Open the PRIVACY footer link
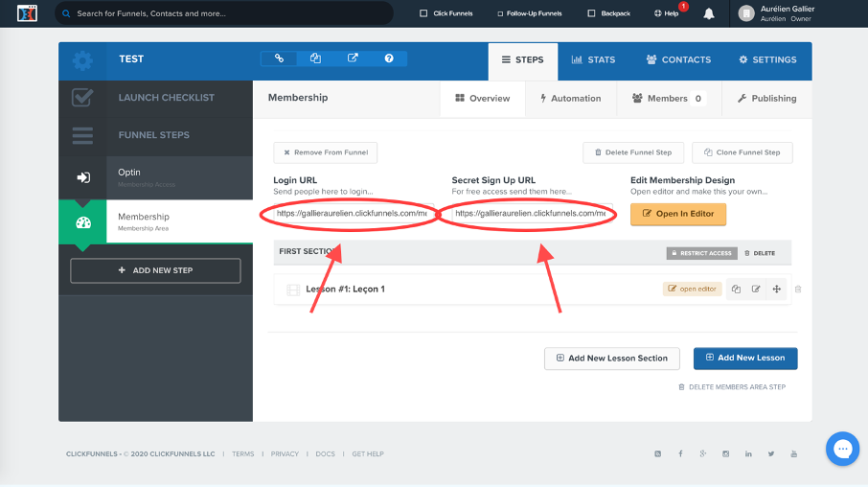This screenshot has height=487, width=868. click(x=285, y=453)
